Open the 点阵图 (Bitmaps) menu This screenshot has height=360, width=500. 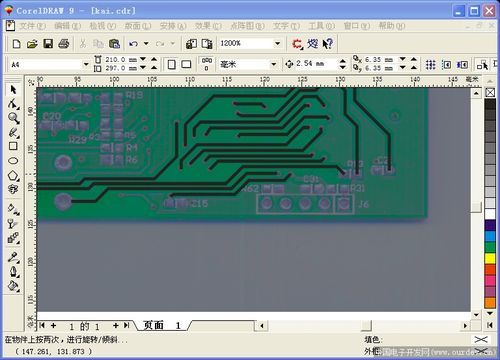tap(247, 26)
